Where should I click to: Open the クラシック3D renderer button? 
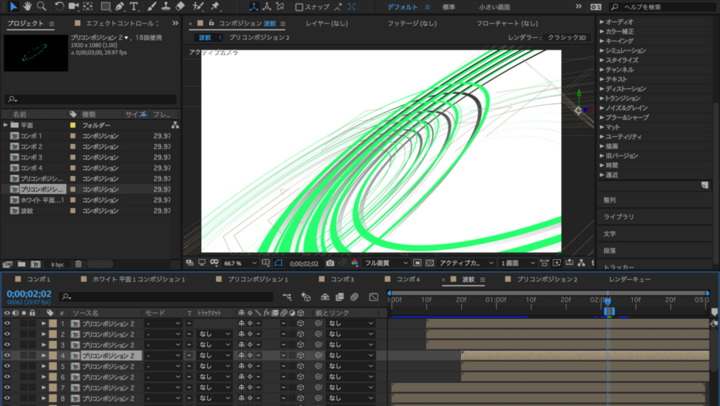(567, 38)
